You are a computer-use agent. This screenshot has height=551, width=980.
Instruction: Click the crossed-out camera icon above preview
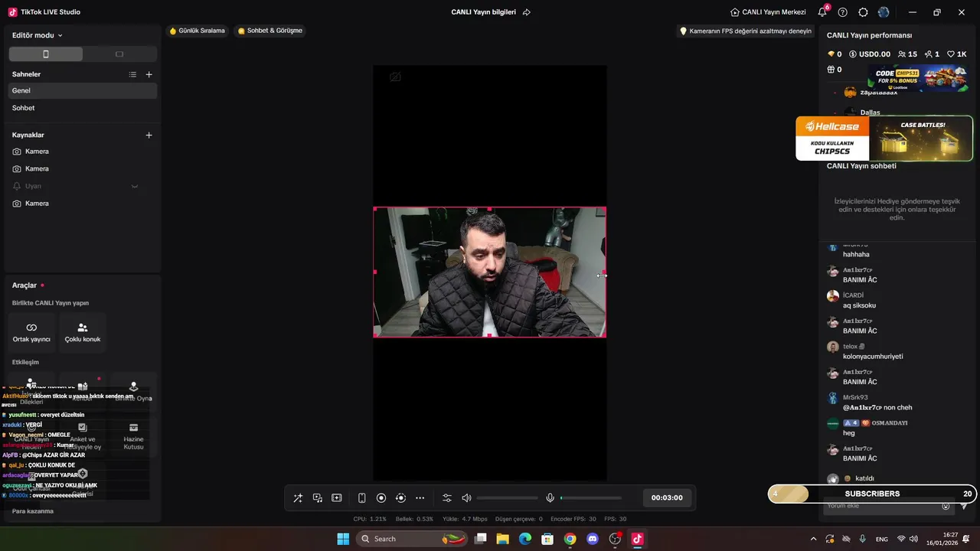pyautogui.click(x=395, y=77)
